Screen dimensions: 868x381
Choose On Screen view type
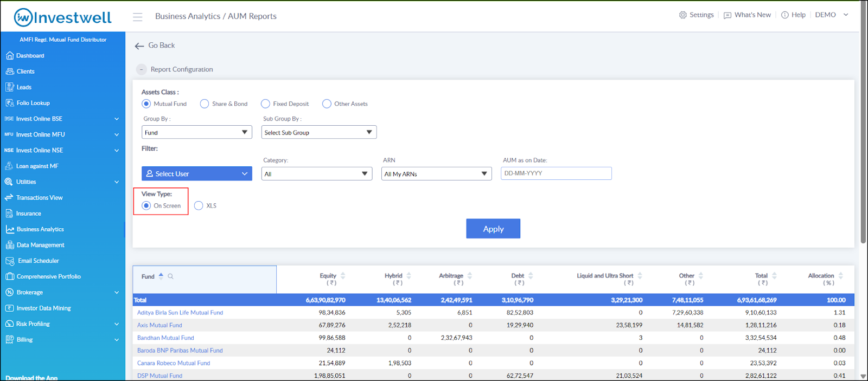[x=146, y=205]
